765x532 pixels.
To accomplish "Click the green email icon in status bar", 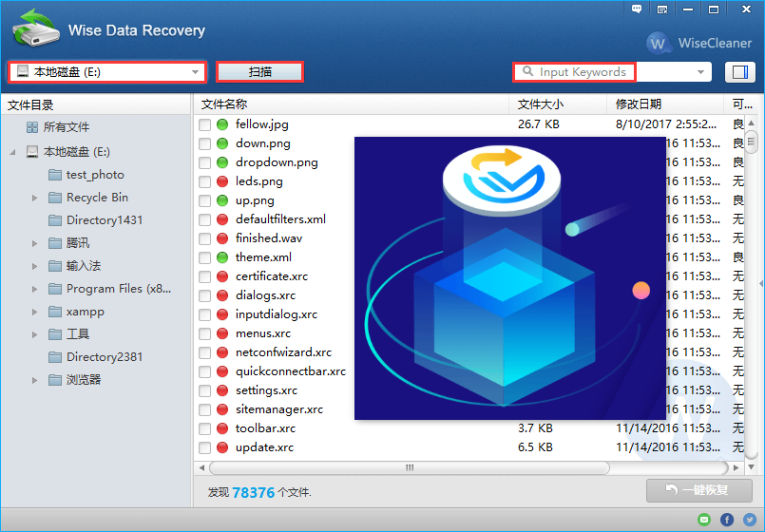I will pyautogui.click(x=704, y=520).
